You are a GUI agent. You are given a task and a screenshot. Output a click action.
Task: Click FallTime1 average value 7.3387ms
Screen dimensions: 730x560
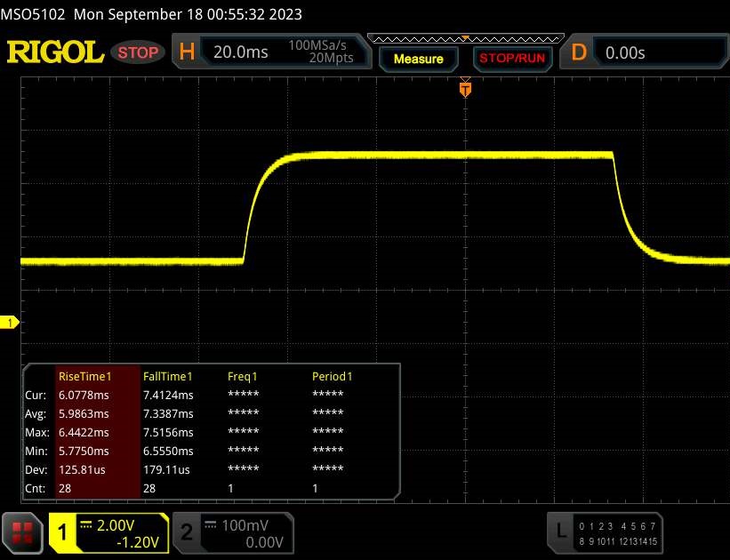pos(168,413)
